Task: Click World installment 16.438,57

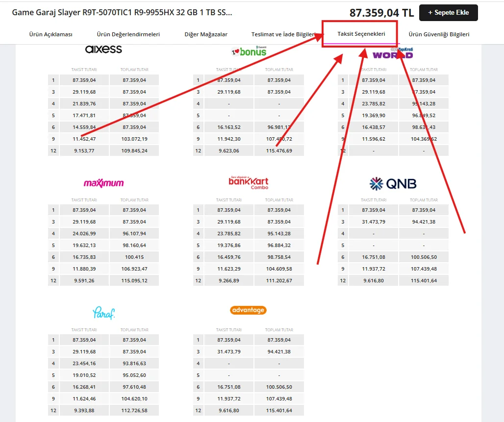Action: coord(374,127)
